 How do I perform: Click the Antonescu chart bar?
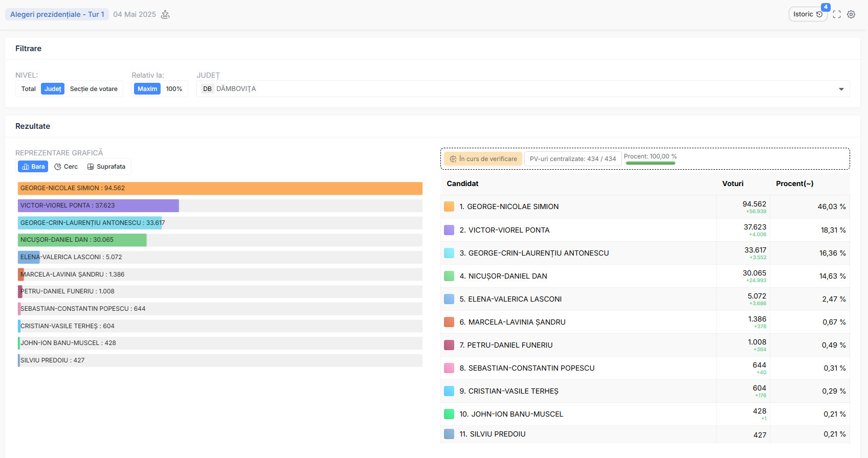pyautogui.click(x=90, y=223)
